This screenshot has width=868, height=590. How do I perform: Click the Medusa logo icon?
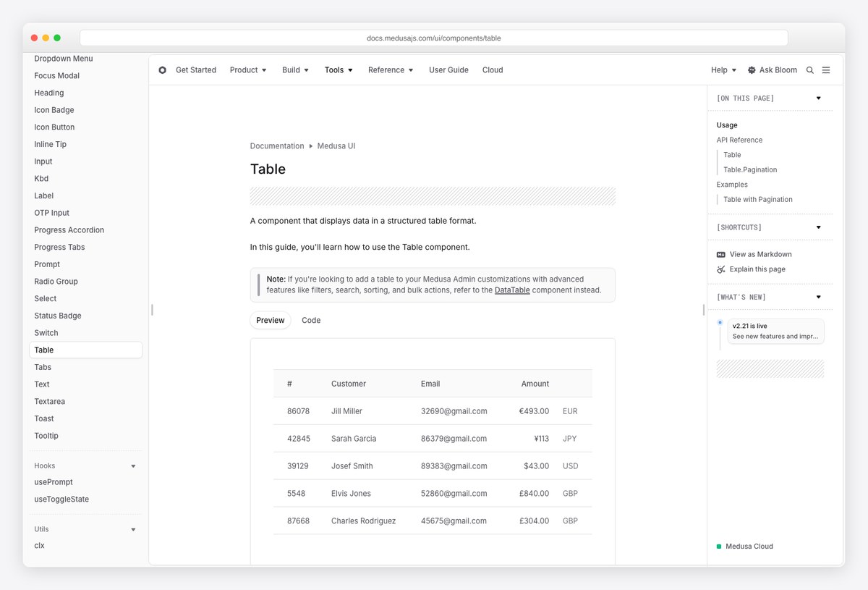click(162, 70)
